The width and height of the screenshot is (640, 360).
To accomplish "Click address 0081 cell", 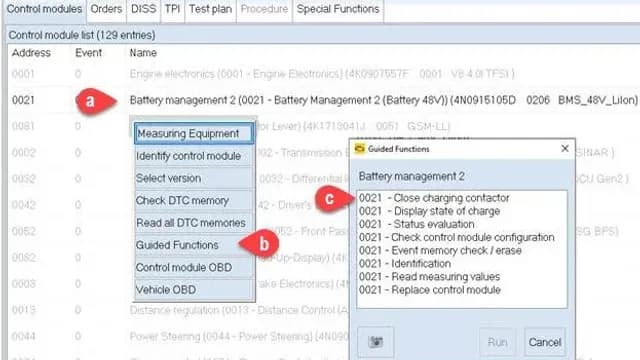I will 23,126.
